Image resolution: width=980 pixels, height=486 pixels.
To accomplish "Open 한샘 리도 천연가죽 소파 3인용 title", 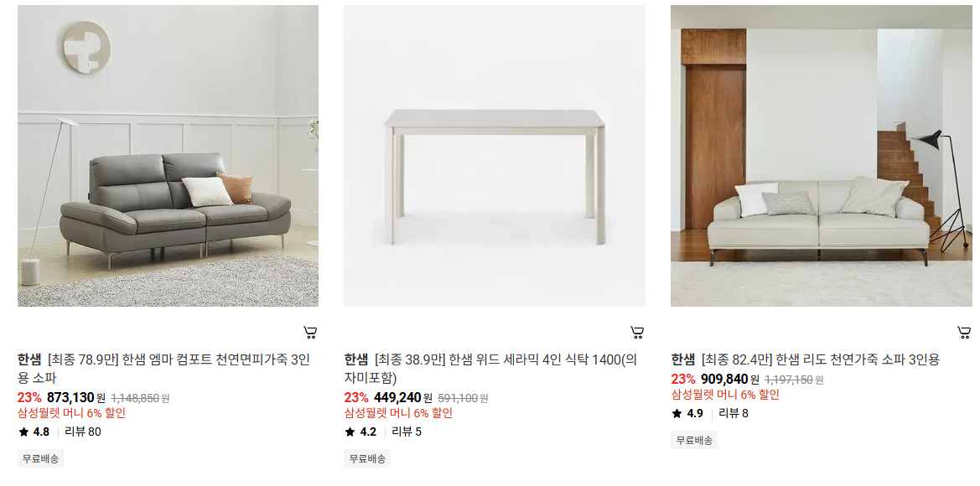I will tap(806, 359).
